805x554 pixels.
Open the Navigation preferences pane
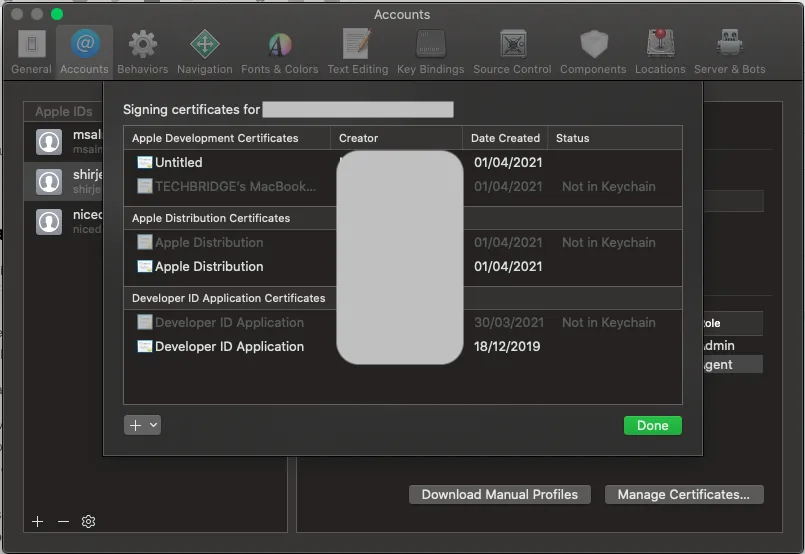(x=204, y=52)
